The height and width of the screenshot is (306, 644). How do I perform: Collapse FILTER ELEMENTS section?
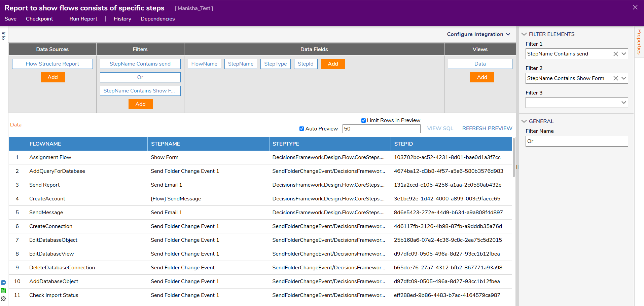pyautogui.click(x=524, y=34)
